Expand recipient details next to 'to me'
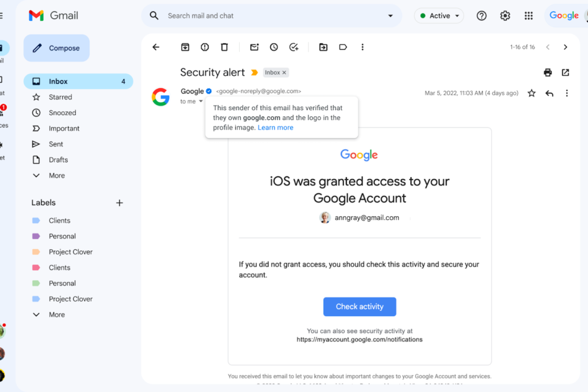 coord(201,102)
